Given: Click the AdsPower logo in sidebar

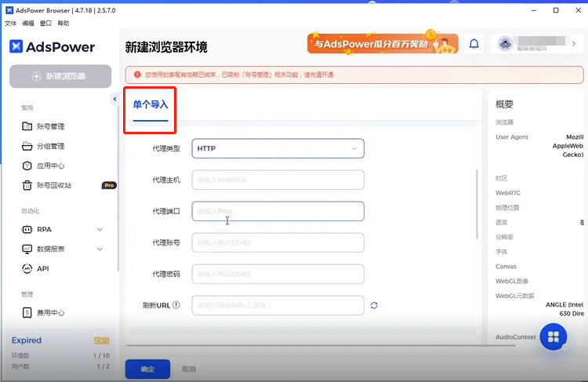Looking at the screenshot, I should pyautogui.click(x=52, y=47).
